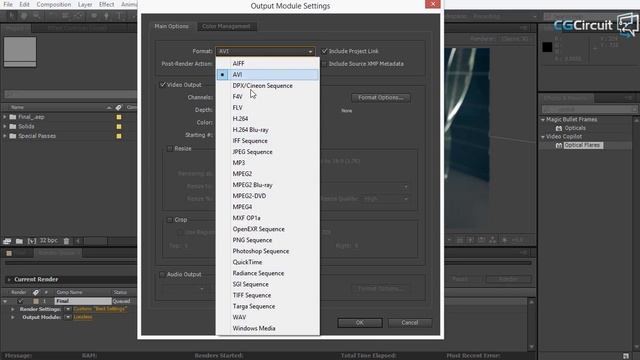Expand the Current Render section
The image size is (640, 360).
pos(9,280)
